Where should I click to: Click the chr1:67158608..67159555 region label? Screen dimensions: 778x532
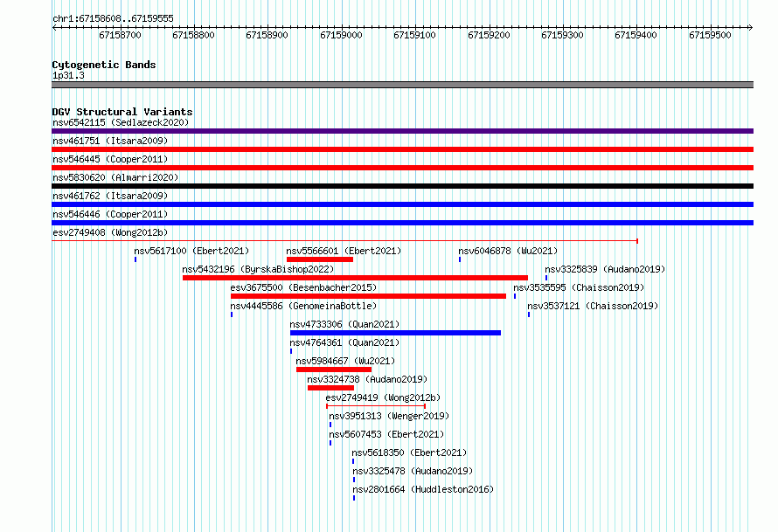point(113,18)
